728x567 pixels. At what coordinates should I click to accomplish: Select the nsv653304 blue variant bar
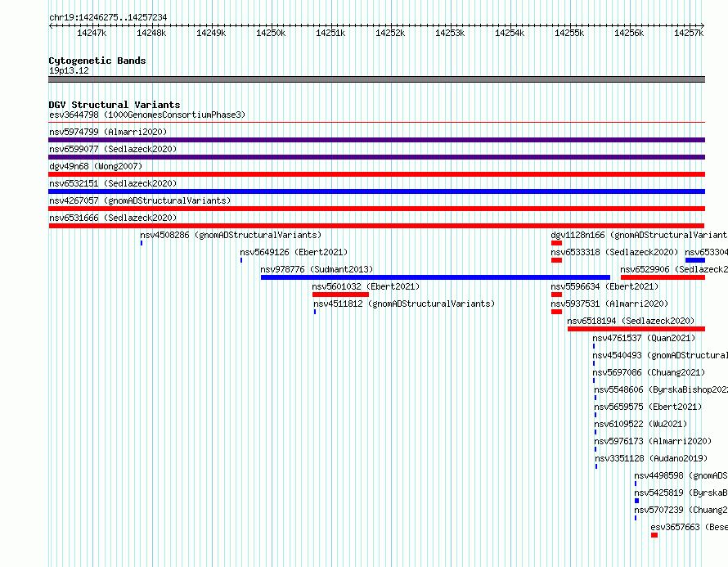pos(695,260)
